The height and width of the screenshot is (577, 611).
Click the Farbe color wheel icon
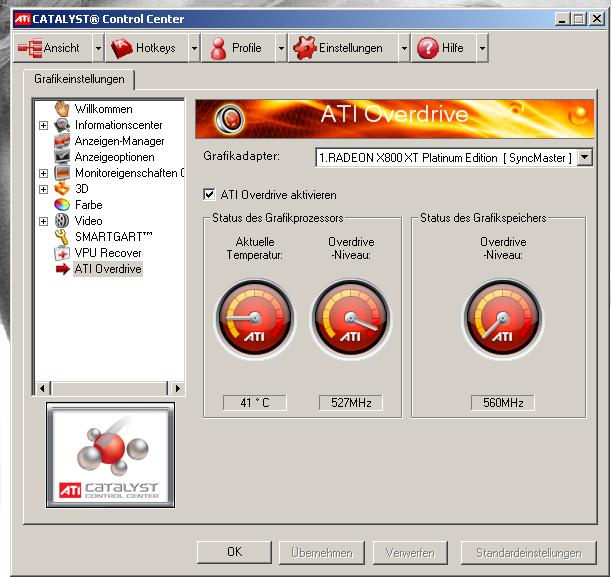click(62, 205)
